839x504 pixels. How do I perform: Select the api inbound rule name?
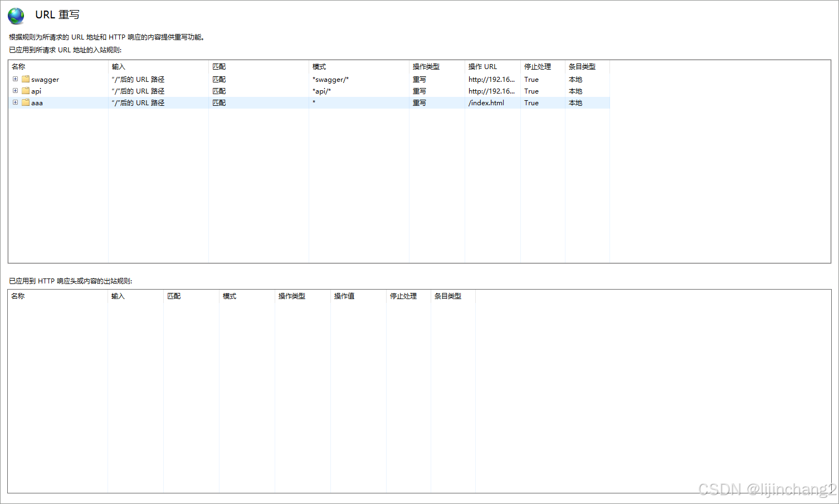[36, 91]
